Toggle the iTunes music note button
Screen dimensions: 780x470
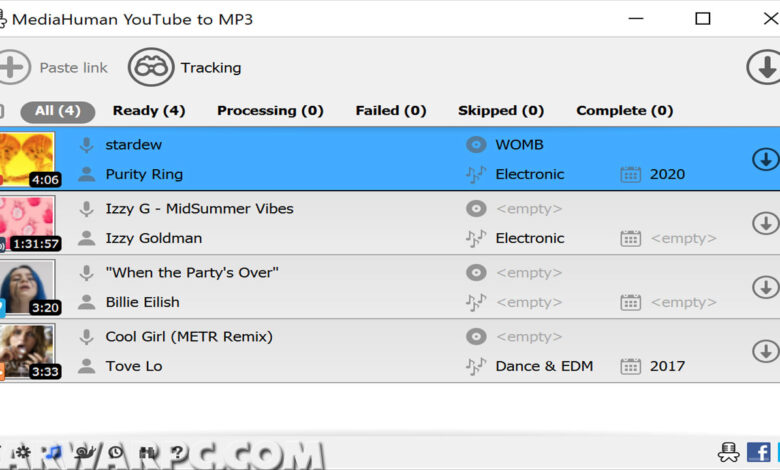(x=52, y=452)
